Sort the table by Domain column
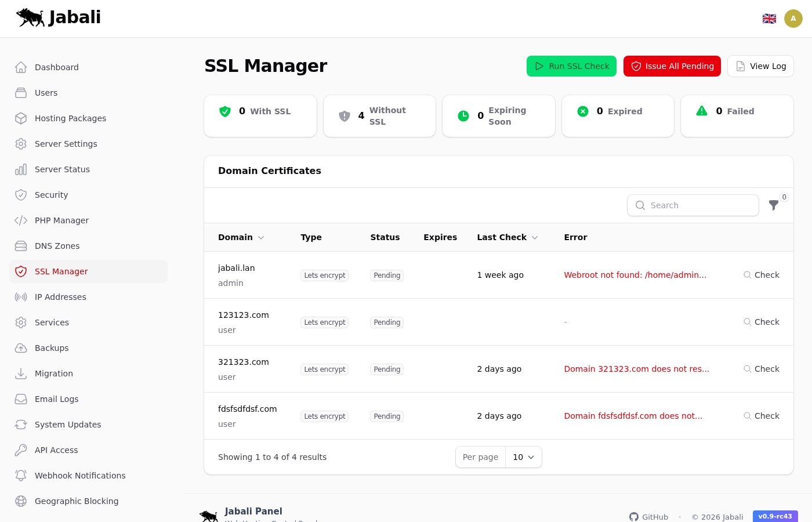 (x=241, y=237)
